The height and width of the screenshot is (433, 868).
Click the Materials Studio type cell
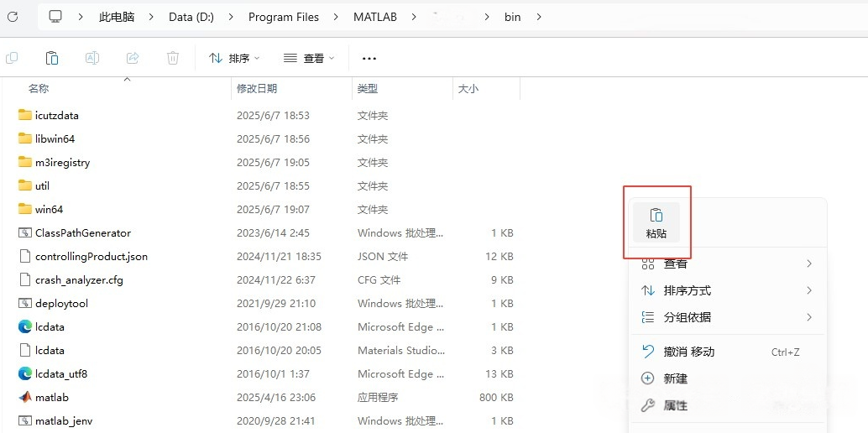click(400, 351)
